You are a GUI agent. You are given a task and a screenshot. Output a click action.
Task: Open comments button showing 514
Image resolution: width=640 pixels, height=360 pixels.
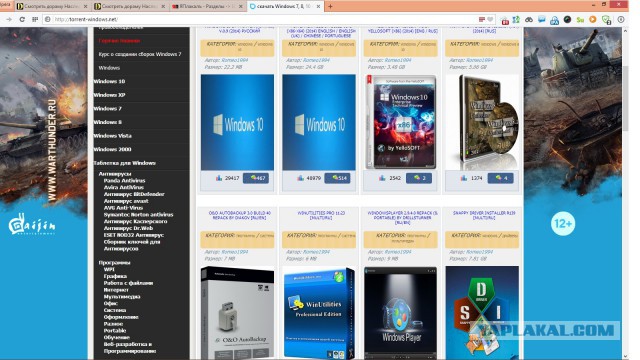click(x=338, y=178)
